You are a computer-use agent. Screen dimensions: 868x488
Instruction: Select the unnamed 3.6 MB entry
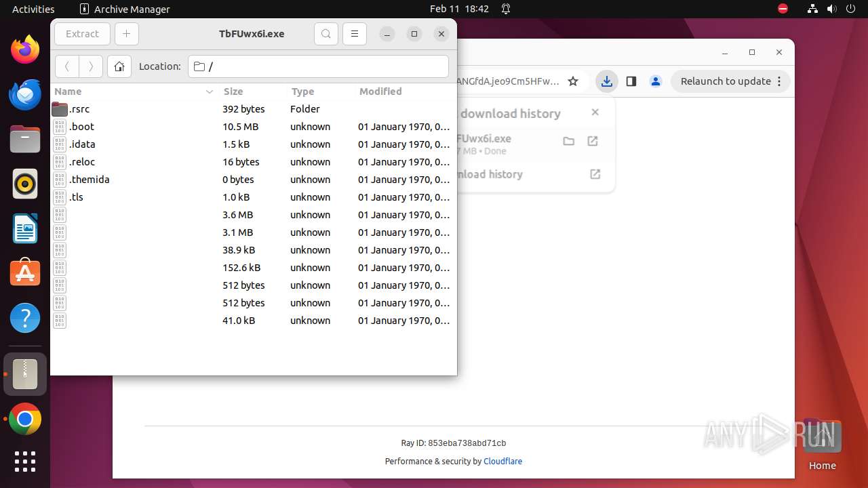tap(254, 215)
